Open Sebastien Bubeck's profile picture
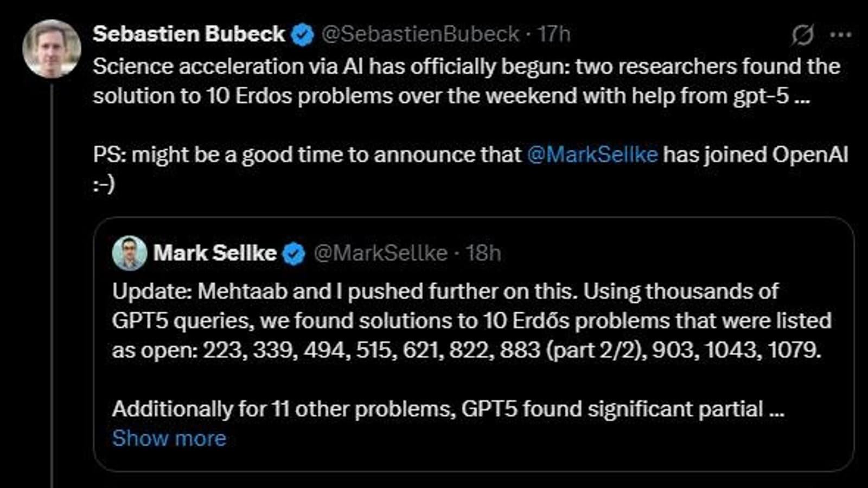The image size is (868, 488). tap(52, 49)
